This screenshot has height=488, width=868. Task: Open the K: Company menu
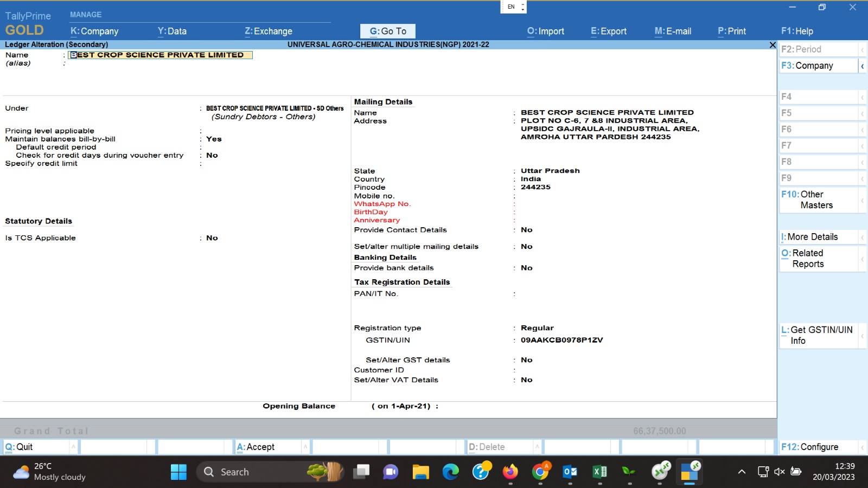coord(94,31)
